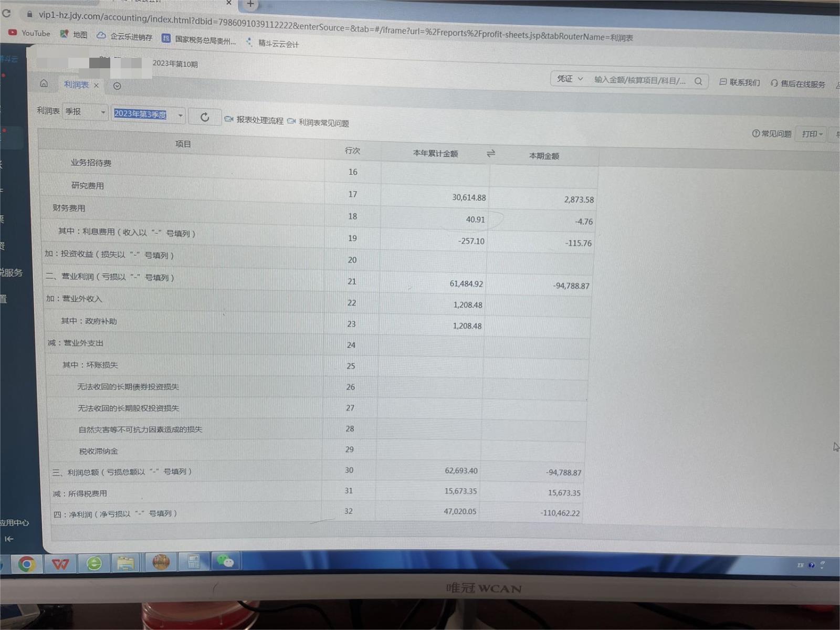Open the 报表处理流程 video link
The image size is (840, 630).
pyautogui.click(x=254, y=120)
